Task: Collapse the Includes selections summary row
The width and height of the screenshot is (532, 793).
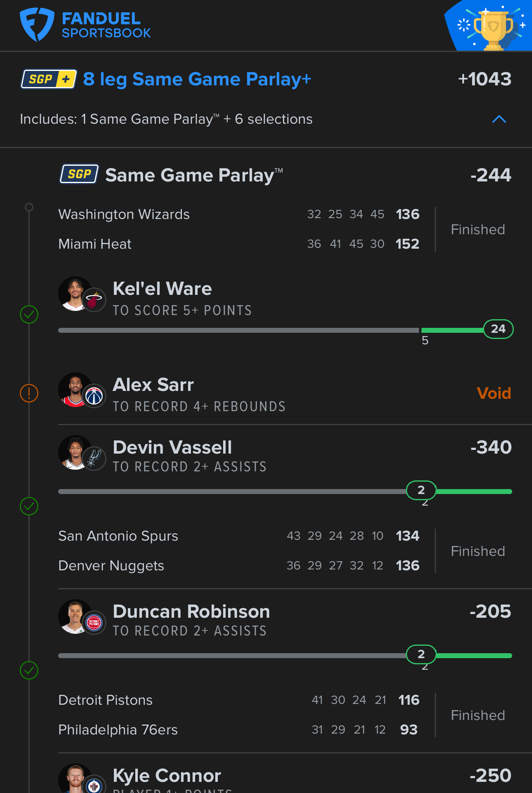Action: click(x=166, y=119)
